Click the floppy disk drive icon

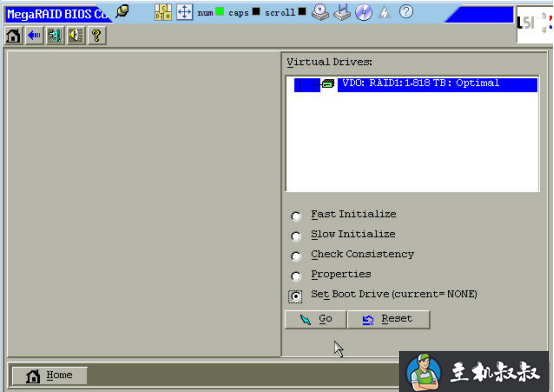coord(342,12)
